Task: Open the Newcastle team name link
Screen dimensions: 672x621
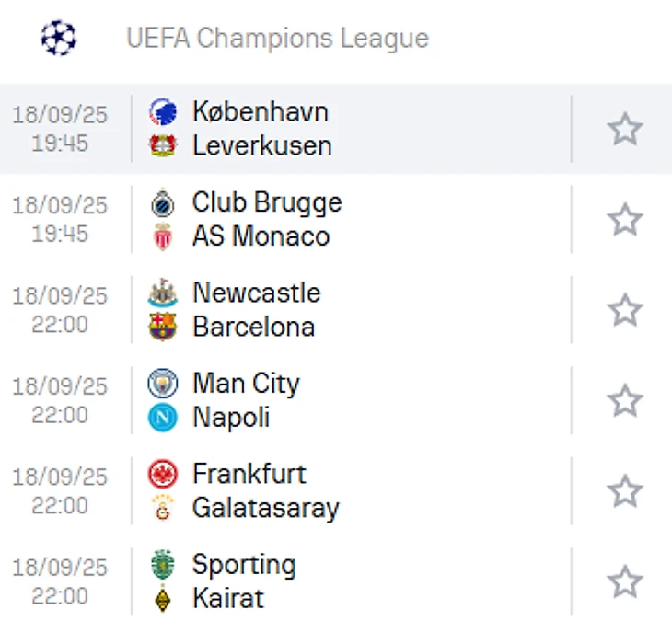Action: [x=256, y=293]
